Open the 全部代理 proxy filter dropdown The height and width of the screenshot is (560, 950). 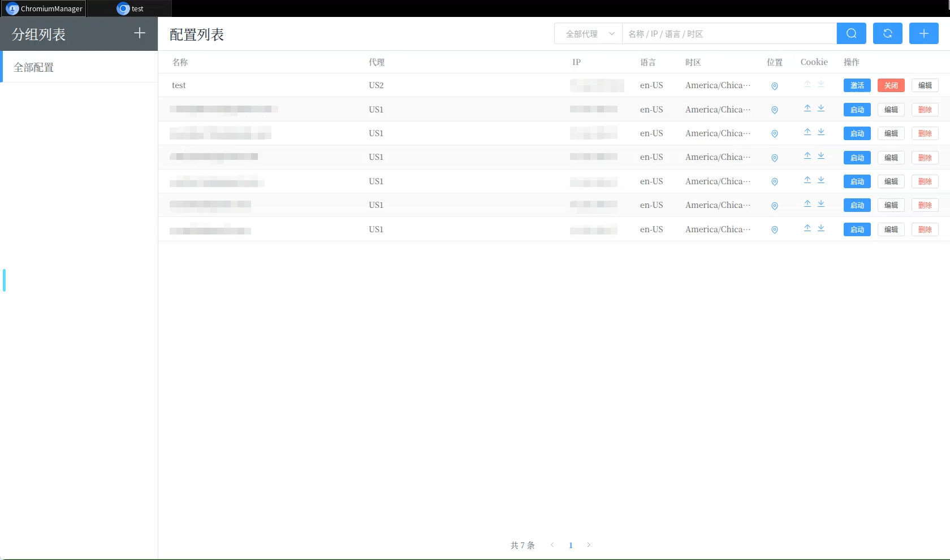point(588,33)
